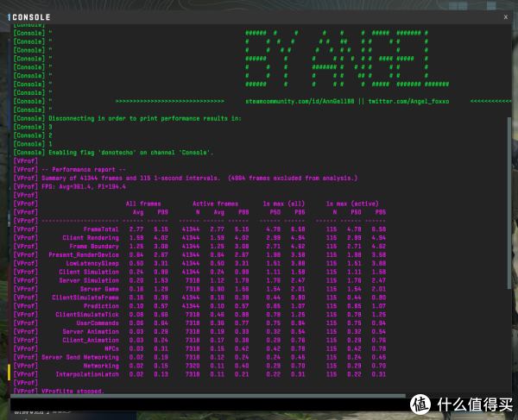Click the round red watermark logo icon

[x=420, y=403]
